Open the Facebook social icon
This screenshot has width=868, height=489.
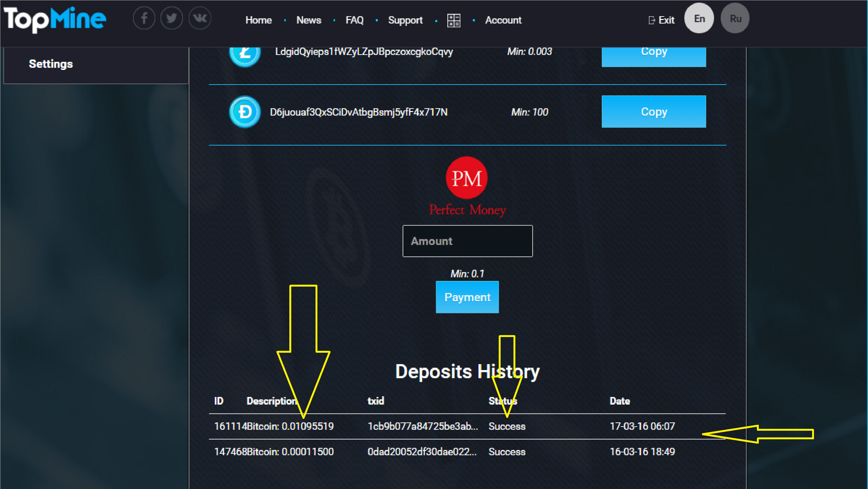pyautogui.click(x=144, y=18)
